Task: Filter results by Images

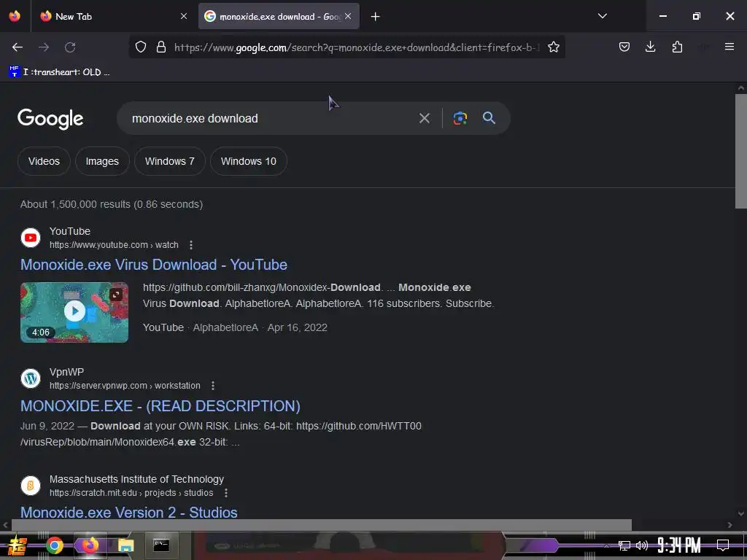Action: pos(102,161)
